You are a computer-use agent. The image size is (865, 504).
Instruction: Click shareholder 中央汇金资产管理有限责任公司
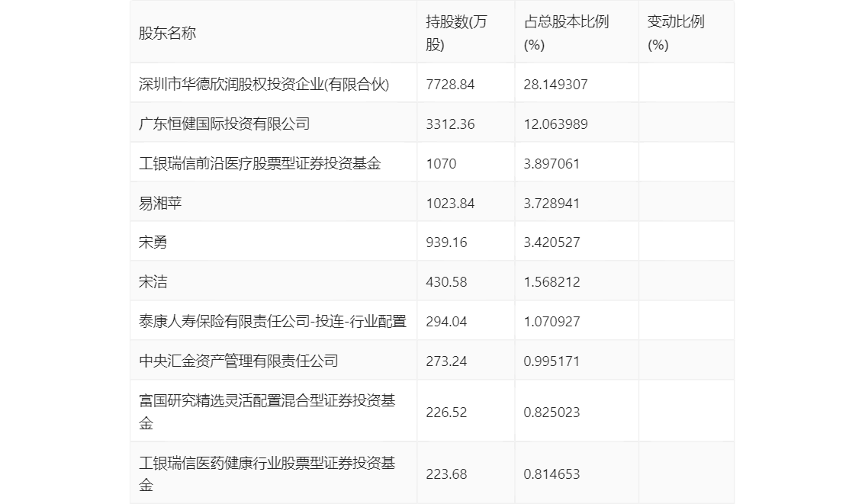click(238, 361)
